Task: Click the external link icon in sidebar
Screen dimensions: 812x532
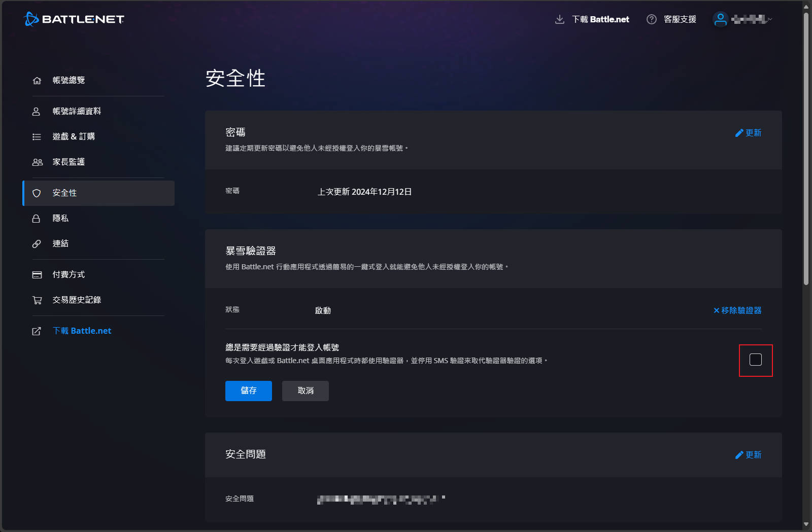Action: click(x=37, y=331)
